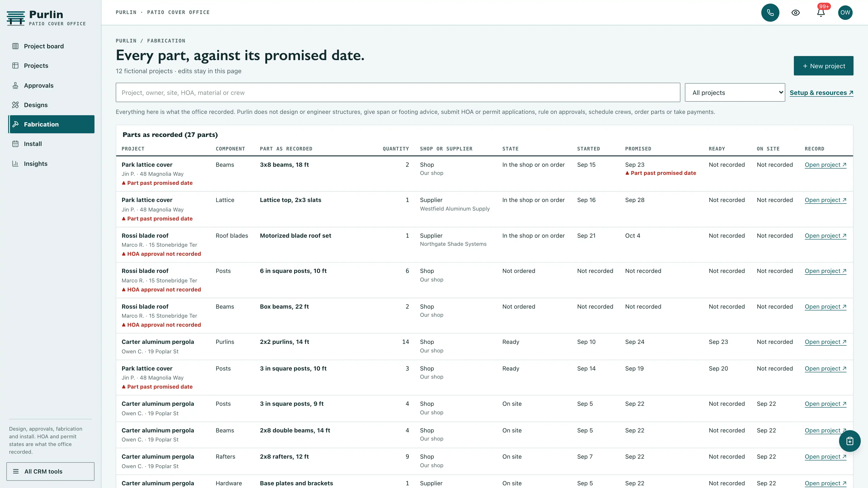This screenshot has width=868, height=488.
Task: Open the notifications bell icon
Action: point(821,12)
